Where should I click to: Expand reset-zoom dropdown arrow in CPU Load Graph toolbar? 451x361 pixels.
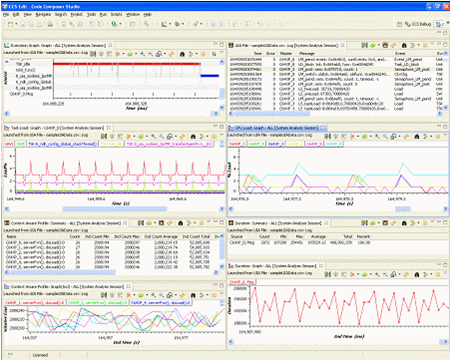point(399,136)
